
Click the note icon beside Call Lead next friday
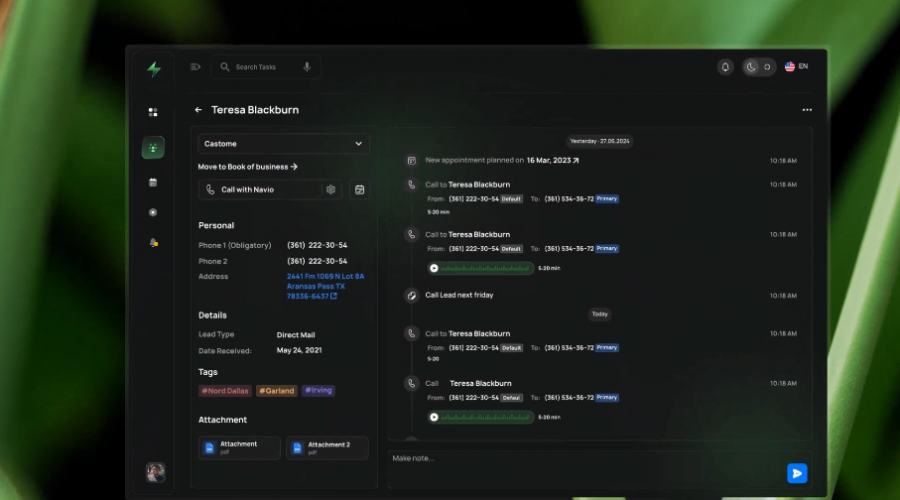[x=412, y=296]
